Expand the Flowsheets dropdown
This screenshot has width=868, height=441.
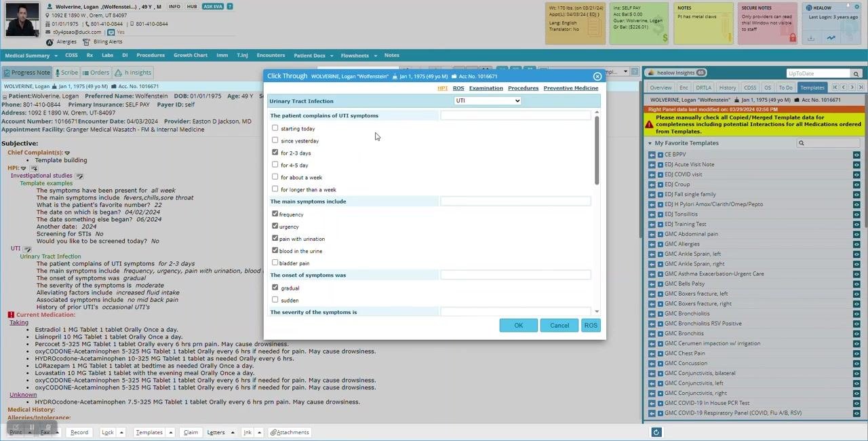[x=375, y=56]
